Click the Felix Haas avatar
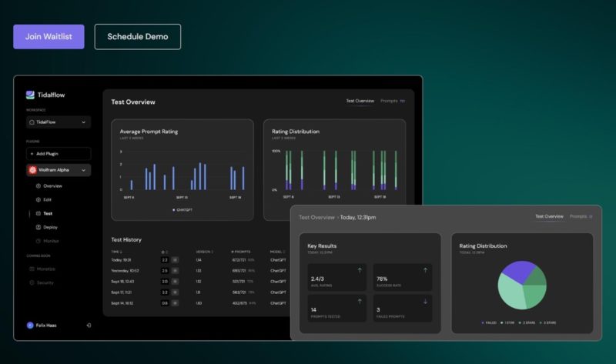The width and height of the screenshot is (616, 364). point(30,325)
